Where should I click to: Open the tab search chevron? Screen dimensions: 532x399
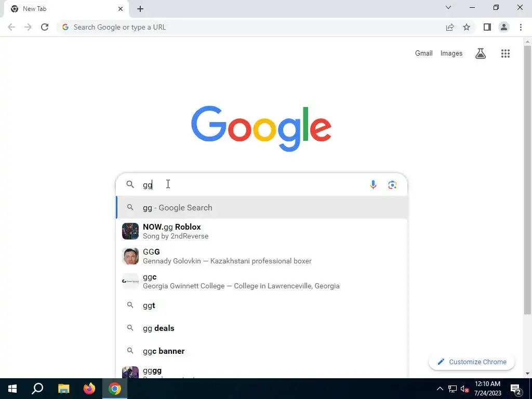(448, 7)
